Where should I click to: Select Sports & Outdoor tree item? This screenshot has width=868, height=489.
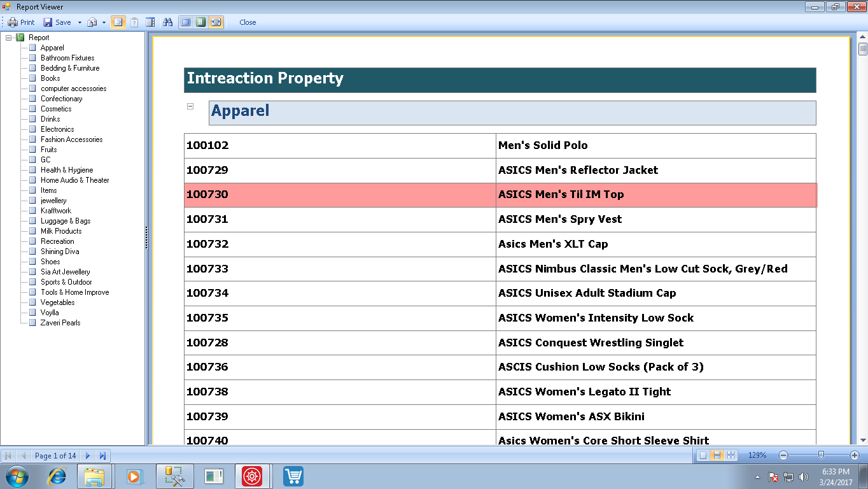click(66, 282)
